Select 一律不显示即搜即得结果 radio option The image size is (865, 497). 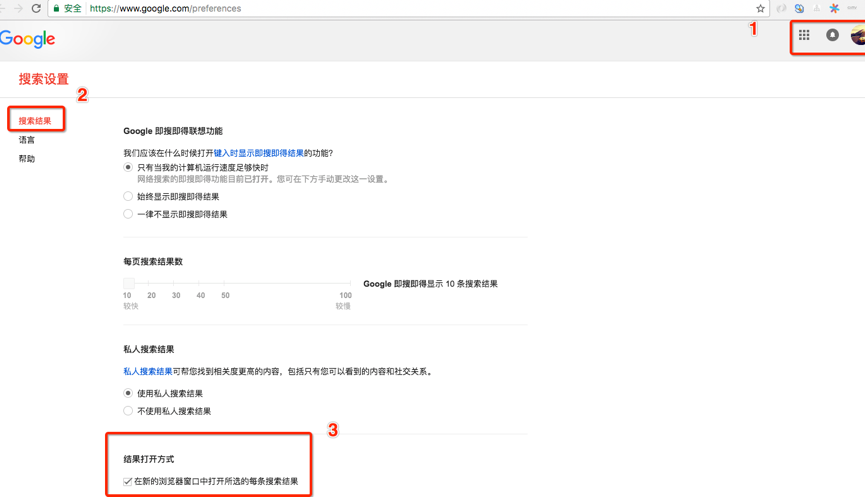pyautogui.click(x=128, y=213)
